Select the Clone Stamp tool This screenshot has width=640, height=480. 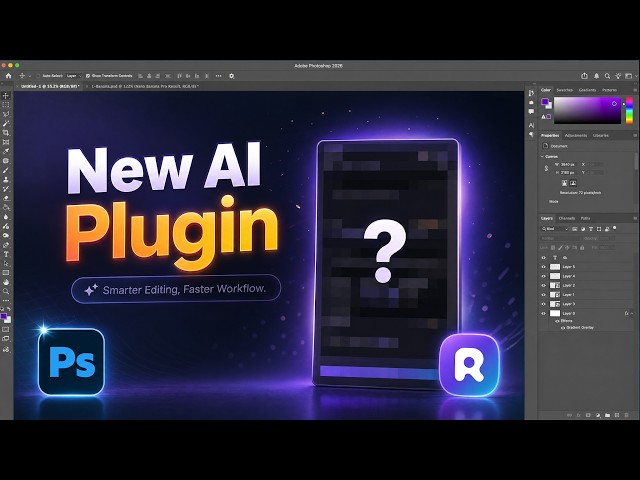pos(6,180)
